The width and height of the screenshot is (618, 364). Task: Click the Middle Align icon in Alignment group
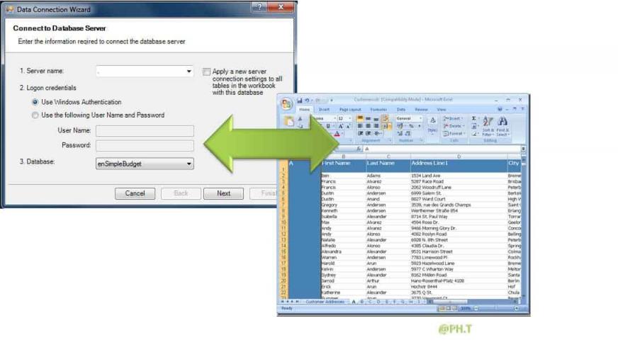(x=368, y=118)
